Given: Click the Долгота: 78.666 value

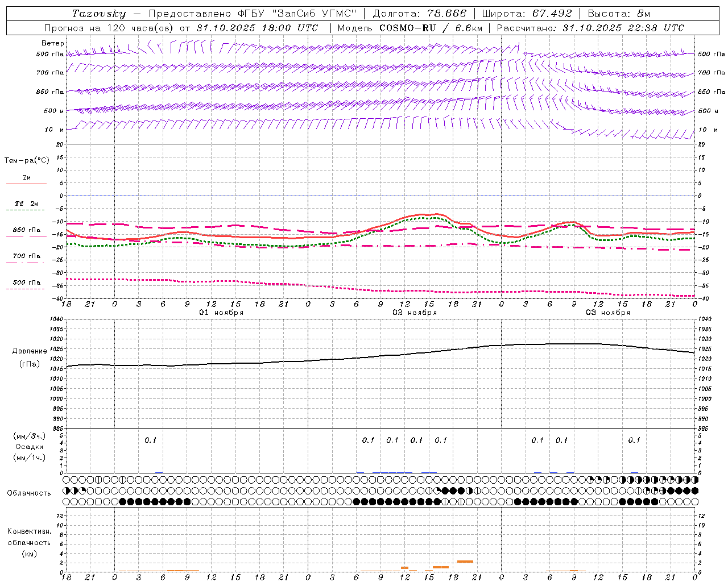Looking at the screenshot, I should coord(419,14).
